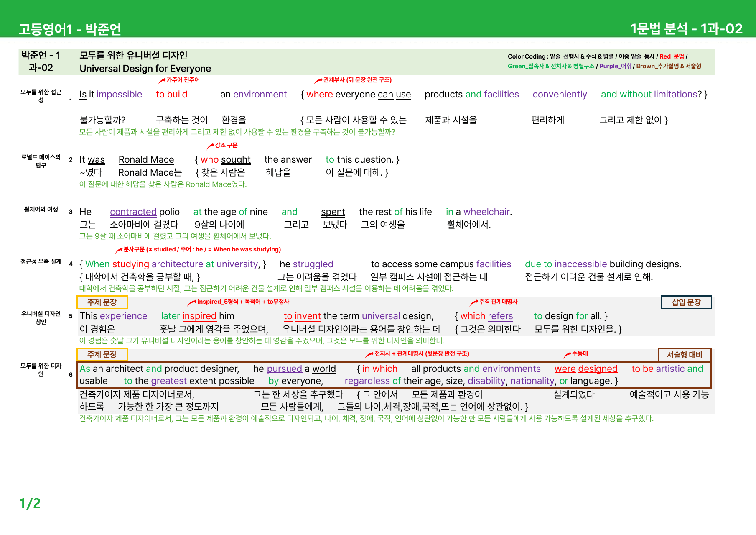The width and height of the screenshot is (756, 535).
Task: Click the phrase 'regardless of their age, size,'
Action: (x=405, y=381)
